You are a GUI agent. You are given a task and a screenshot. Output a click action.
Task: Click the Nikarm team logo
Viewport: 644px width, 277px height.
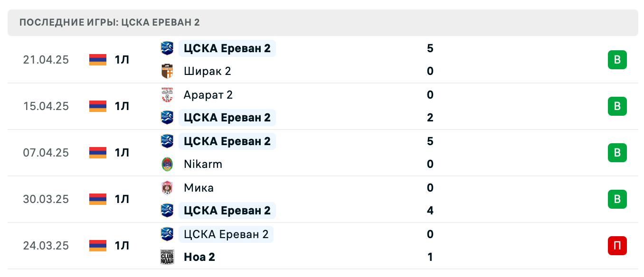tap(167, 164)
